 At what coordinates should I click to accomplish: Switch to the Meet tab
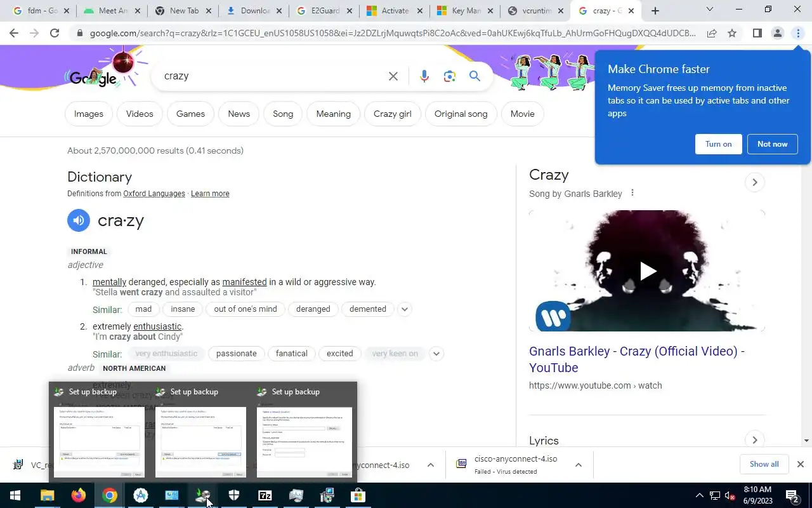111,11
